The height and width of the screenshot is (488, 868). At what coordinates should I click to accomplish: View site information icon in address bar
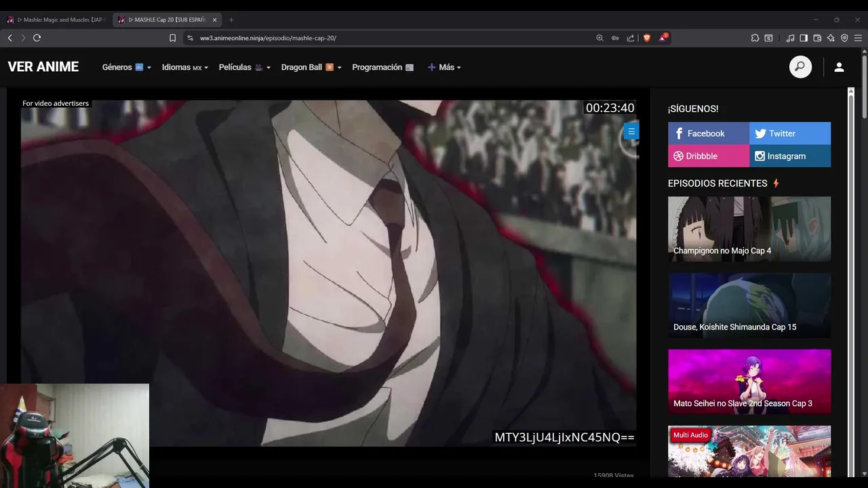click(x=191, y=38)
